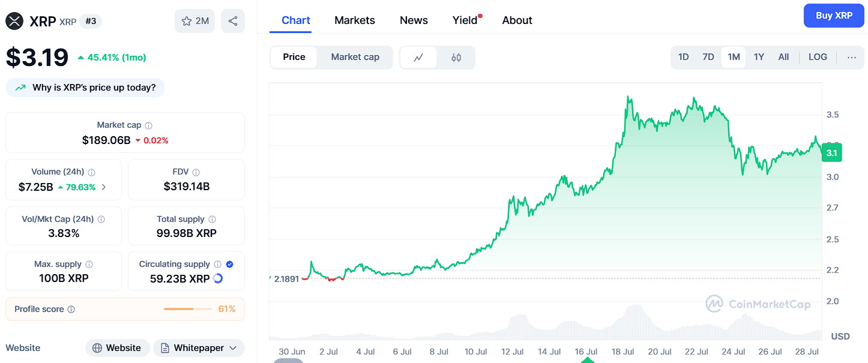Switch to candlestick chart view icon
The height and width of the screenshot is (363, 868).
click(456, 58)
